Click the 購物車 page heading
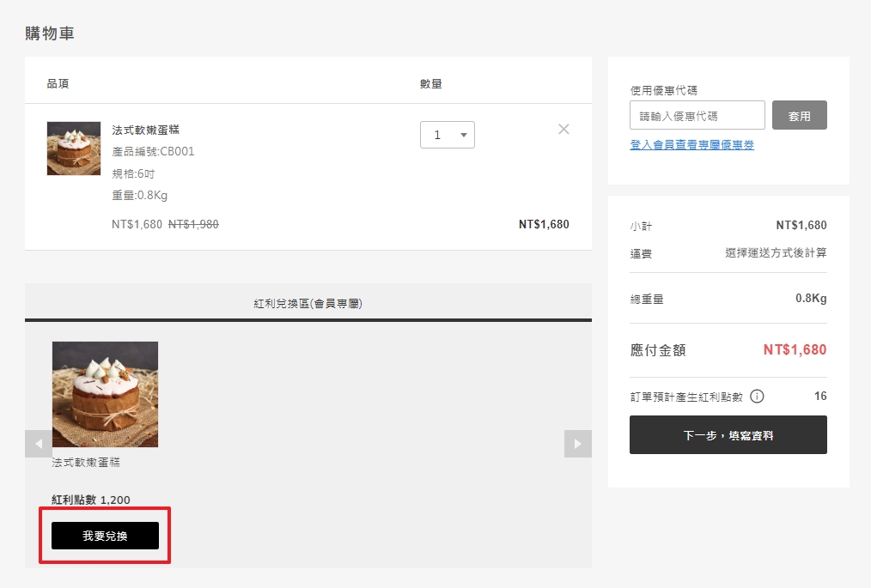 [x=50, y=33]
